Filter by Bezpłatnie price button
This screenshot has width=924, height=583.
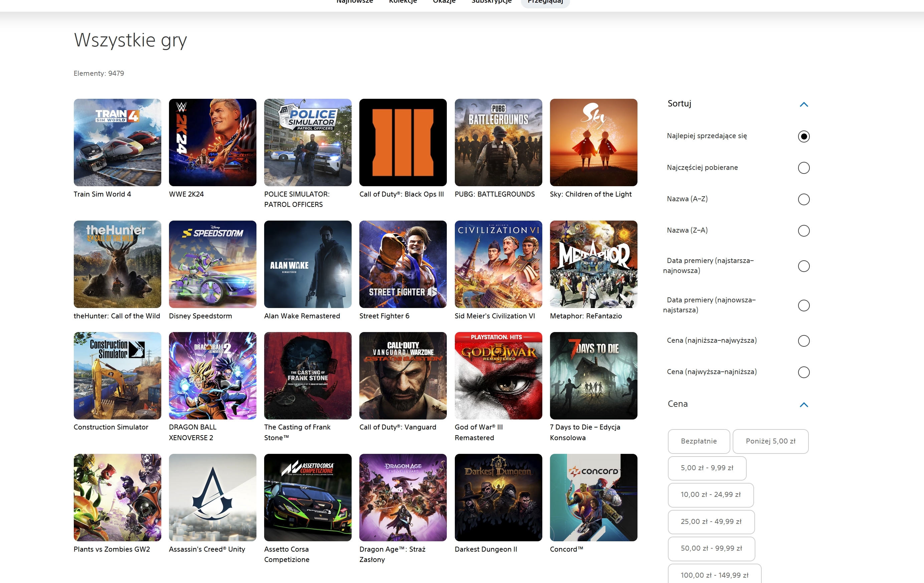pos(698,441)
